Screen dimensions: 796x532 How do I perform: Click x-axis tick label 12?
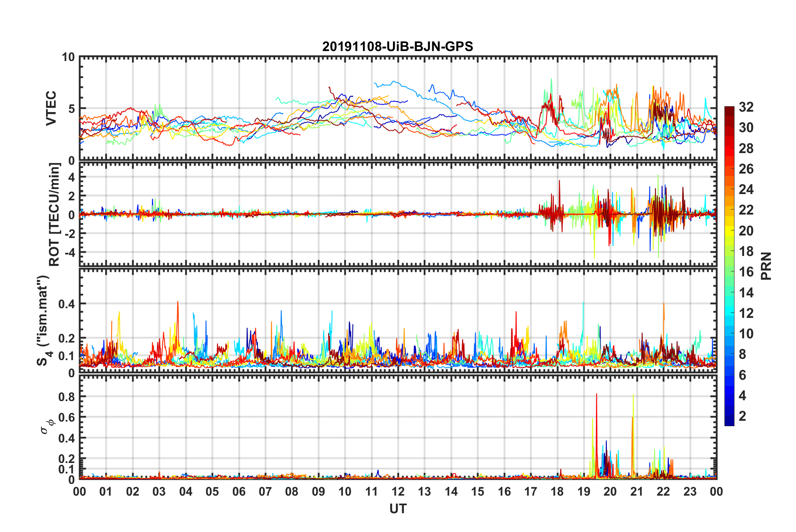(398, 491)
